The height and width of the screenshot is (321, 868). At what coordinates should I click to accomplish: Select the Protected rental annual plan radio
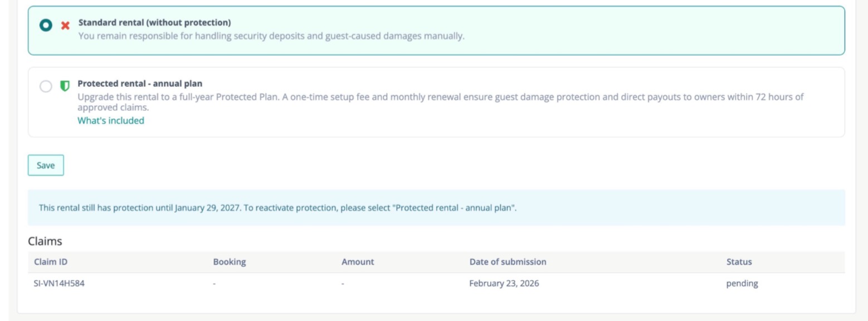(46, 86)
